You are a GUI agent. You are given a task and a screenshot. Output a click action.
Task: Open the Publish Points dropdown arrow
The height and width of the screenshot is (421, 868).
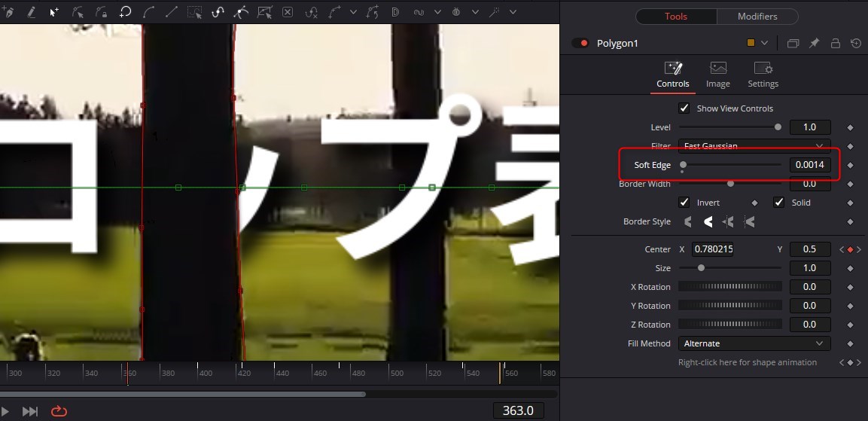(354, 11)
